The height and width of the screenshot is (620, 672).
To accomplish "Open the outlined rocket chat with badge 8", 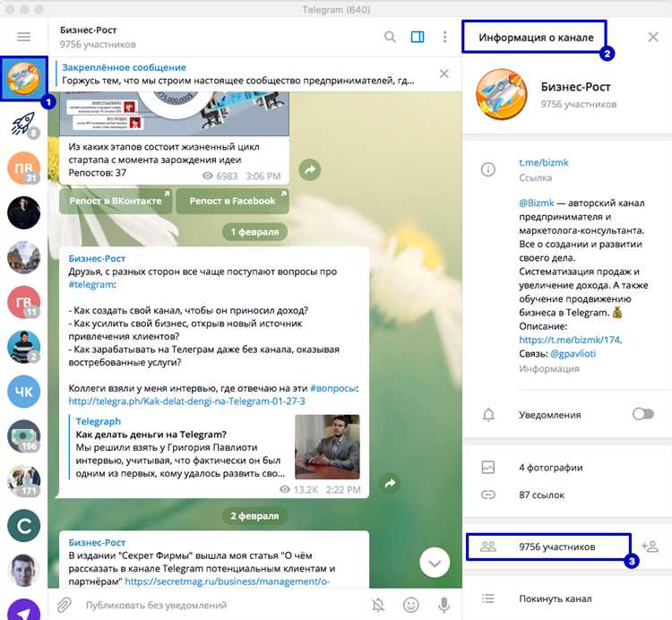I will [x=23, y=124].
